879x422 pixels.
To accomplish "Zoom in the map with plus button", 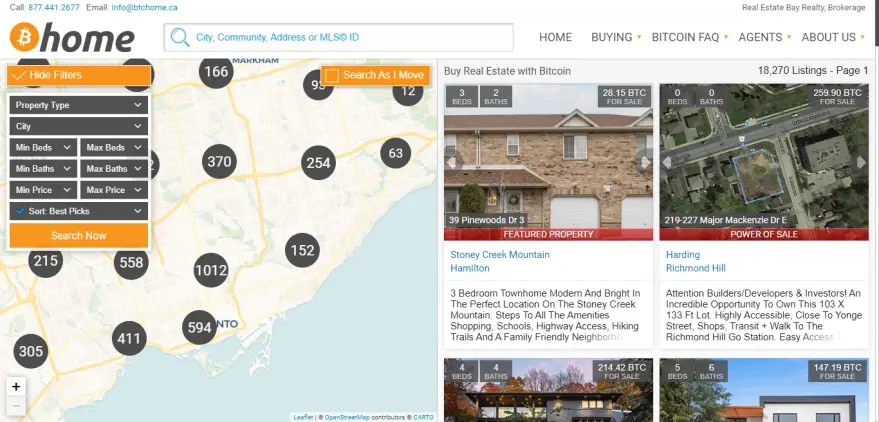I will click(x=16, y=386).
